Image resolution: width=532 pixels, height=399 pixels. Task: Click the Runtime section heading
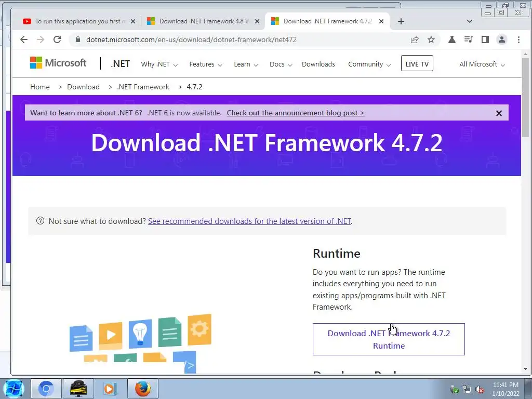(x=337, y=254)
